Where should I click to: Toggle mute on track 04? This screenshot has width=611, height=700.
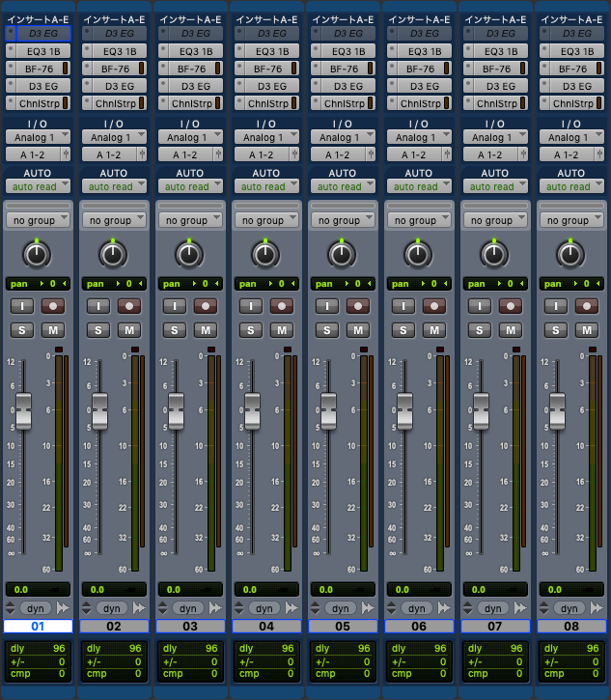[281, 330]
